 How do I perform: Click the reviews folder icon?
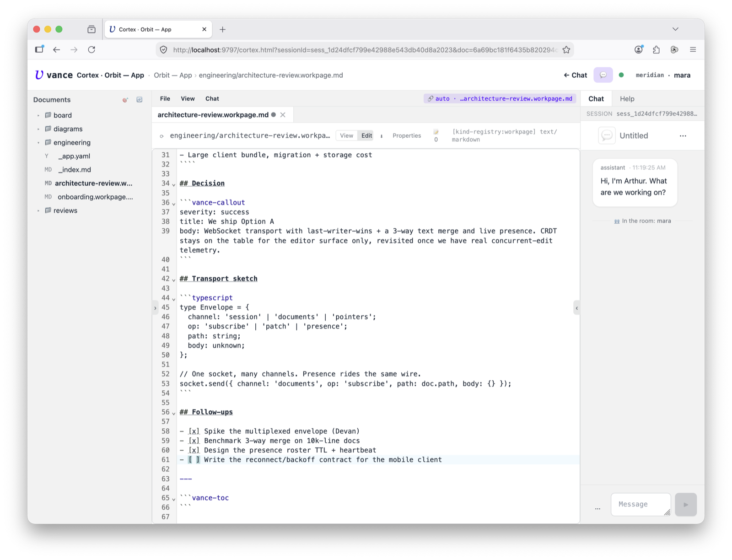48,210
